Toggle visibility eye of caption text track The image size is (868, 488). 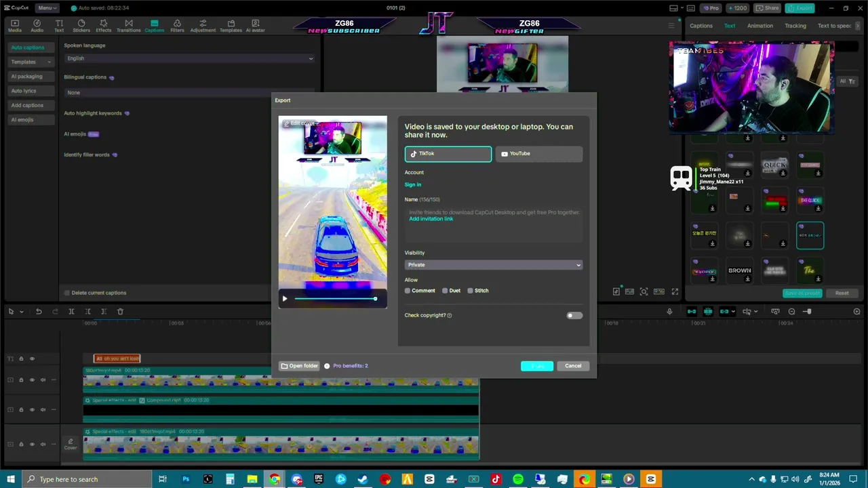(32, 359)
